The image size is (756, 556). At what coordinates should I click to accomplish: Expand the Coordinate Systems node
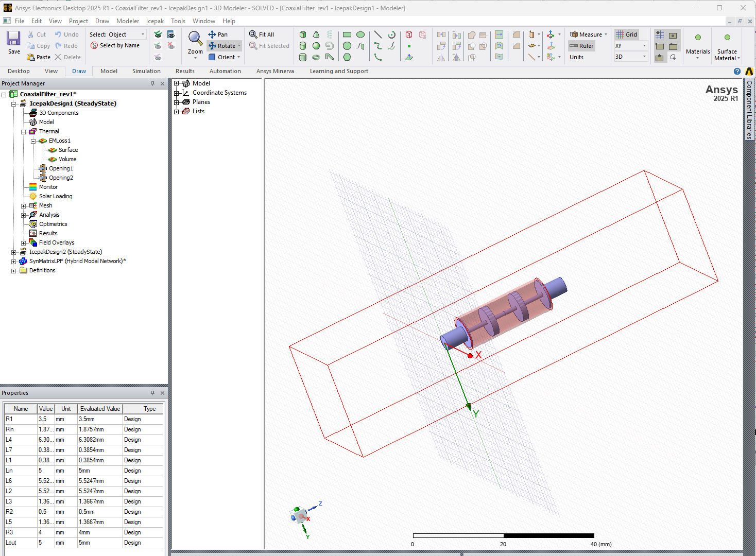[177, 93]
